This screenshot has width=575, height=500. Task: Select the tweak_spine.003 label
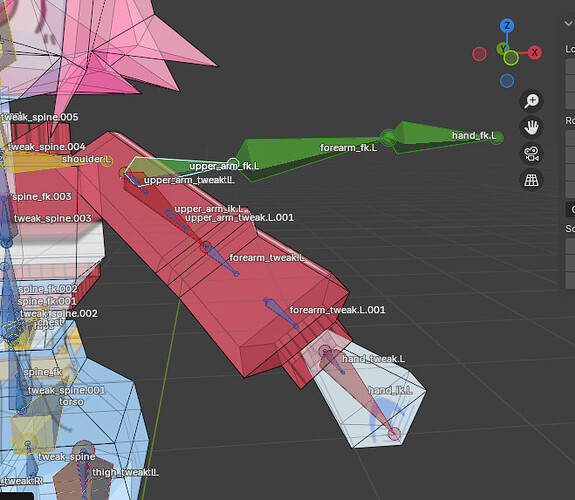pos(52,219)
